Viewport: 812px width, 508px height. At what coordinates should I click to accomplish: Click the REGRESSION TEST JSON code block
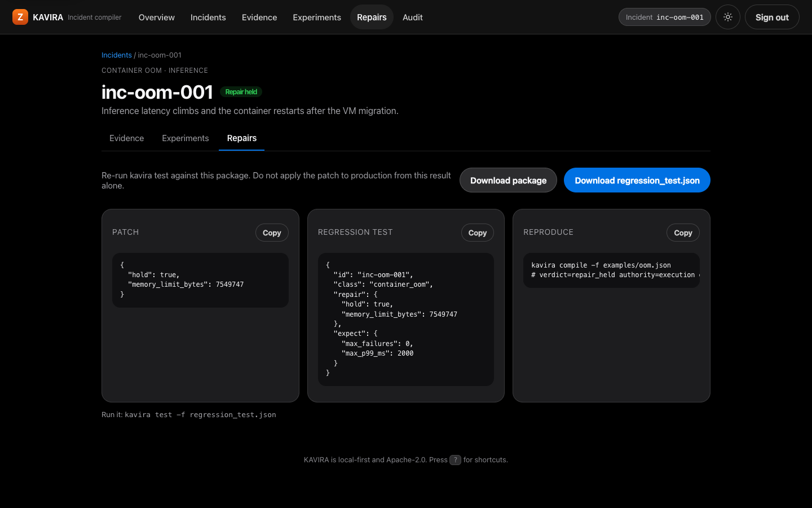(406, 319)
